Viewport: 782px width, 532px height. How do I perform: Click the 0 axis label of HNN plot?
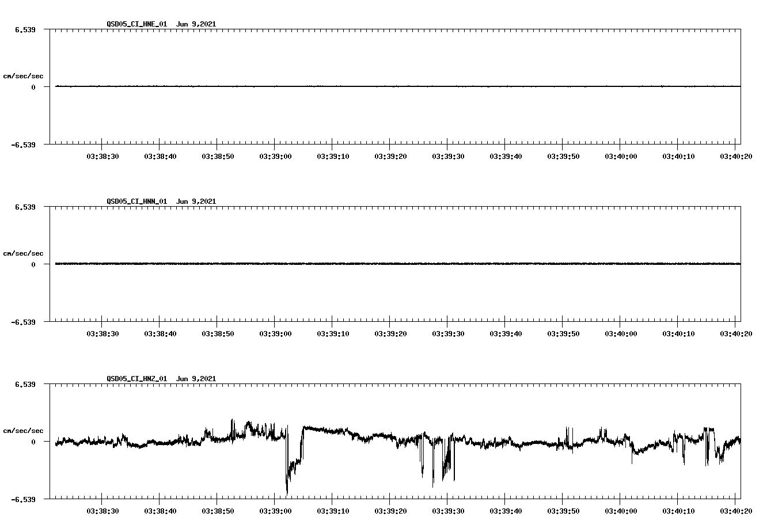tap(33, 264)
